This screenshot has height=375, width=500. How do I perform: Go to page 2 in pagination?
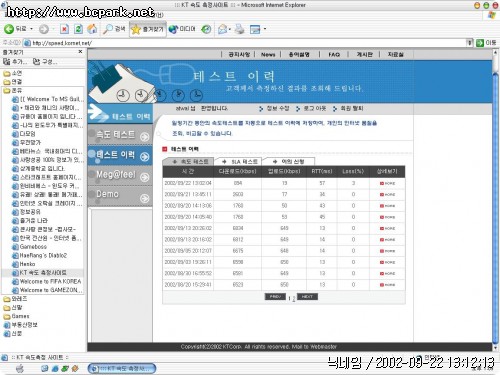(294, 298)
